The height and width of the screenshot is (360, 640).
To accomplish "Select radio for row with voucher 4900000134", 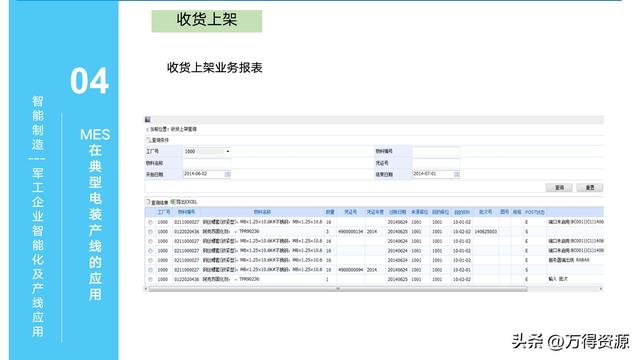I will click(x=150, y=232).
